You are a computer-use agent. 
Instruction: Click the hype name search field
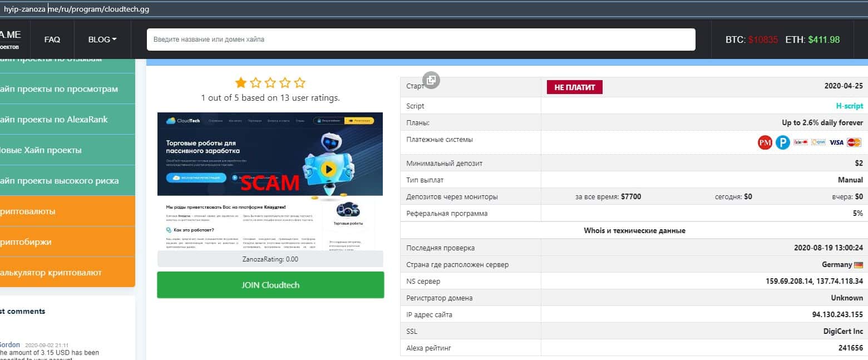click(421, 40)
